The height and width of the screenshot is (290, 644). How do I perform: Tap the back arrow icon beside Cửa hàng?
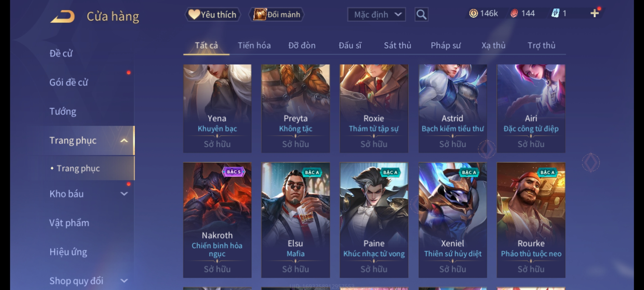pos(63,16)
